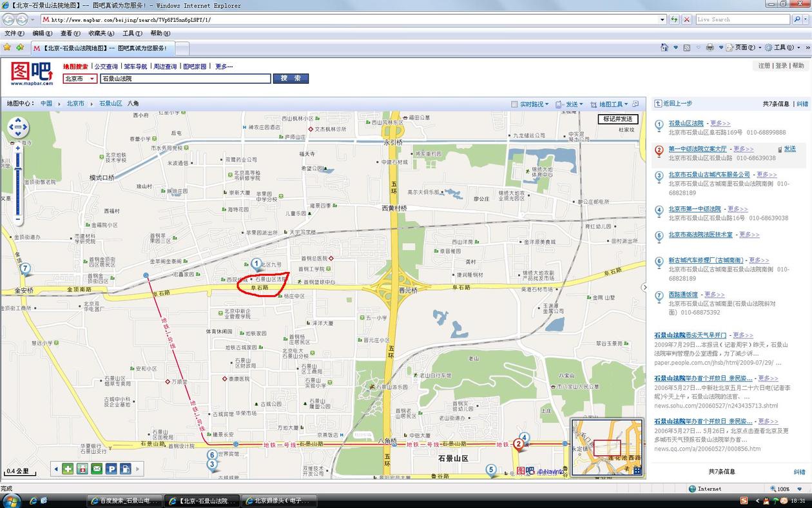Click the 注册 link at top right
Viewport: 812px width, 508px height.
click(764, 66)
